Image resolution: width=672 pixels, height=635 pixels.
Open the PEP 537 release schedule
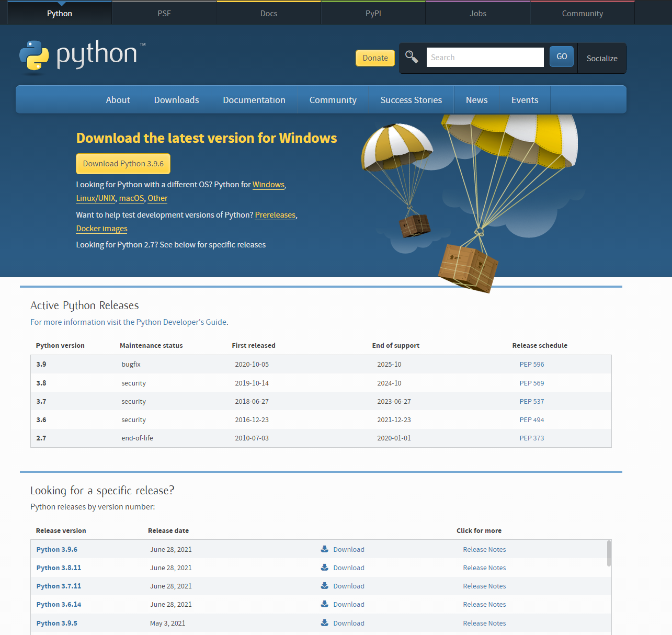coord(532,401)
